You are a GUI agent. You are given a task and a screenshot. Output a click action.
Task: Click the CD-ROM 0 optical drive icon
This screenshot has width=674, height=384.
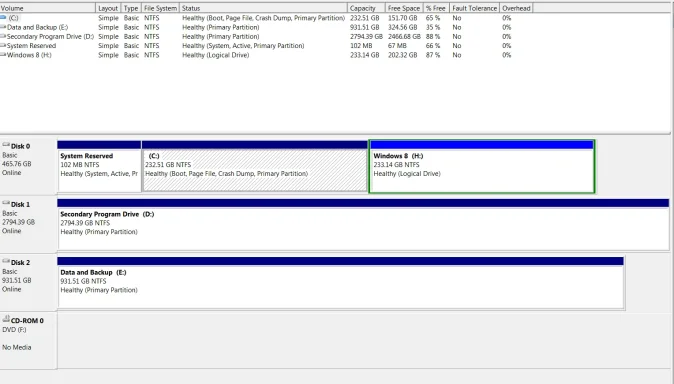(6, 319)
